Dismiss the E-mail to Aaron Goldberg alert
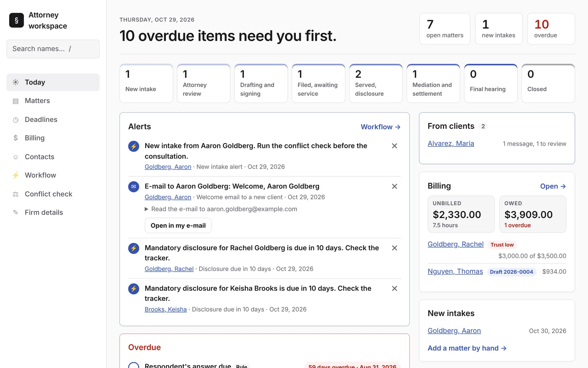588x368 pixels. [394, 186]
